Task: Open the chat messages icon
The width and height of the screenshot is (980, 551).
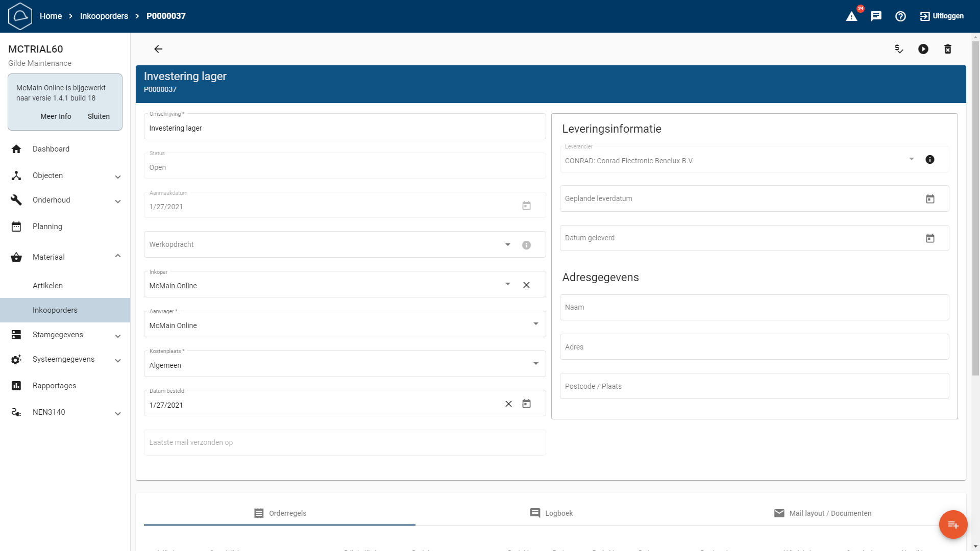Action: pyautogui.click(x=876, y=16)
